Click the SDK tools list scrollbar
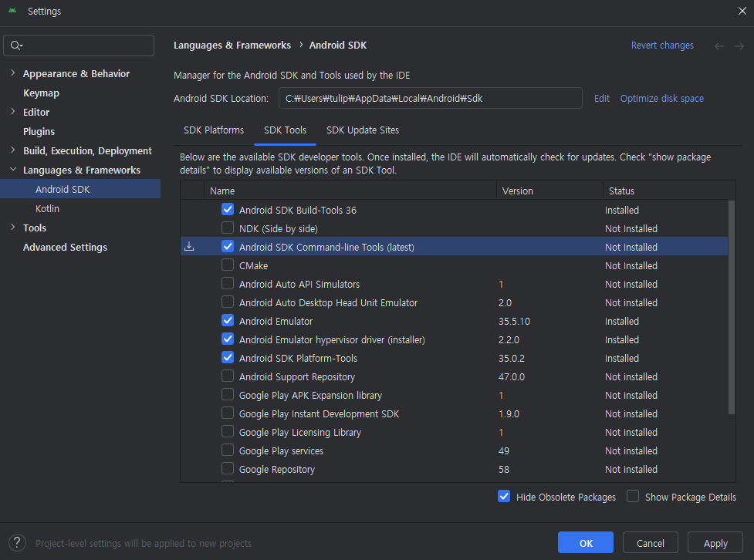The image size is (754, 560). click(732, 307)
